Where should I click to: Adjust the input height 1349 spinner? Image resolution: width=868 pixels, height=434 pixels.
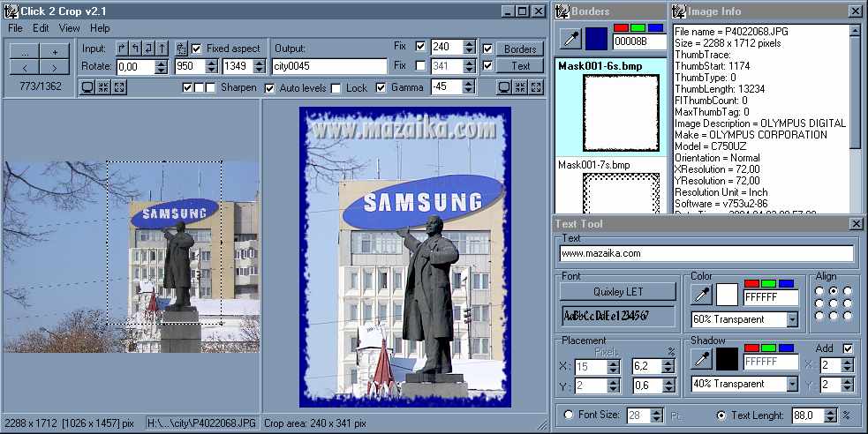(259, 66)
